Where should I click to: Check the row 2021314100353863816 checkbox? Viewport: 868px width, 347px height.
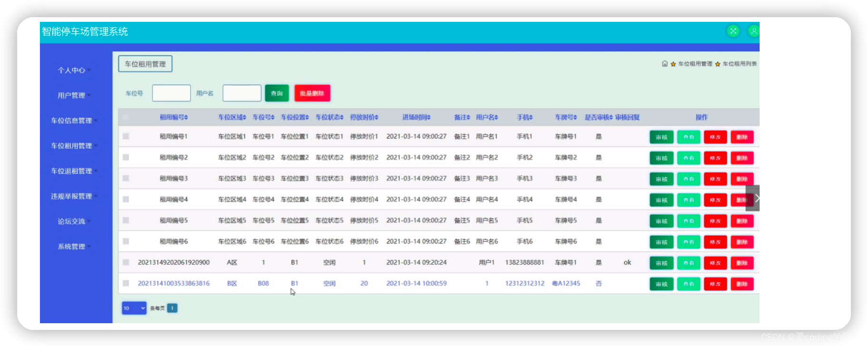coord(126,283)
